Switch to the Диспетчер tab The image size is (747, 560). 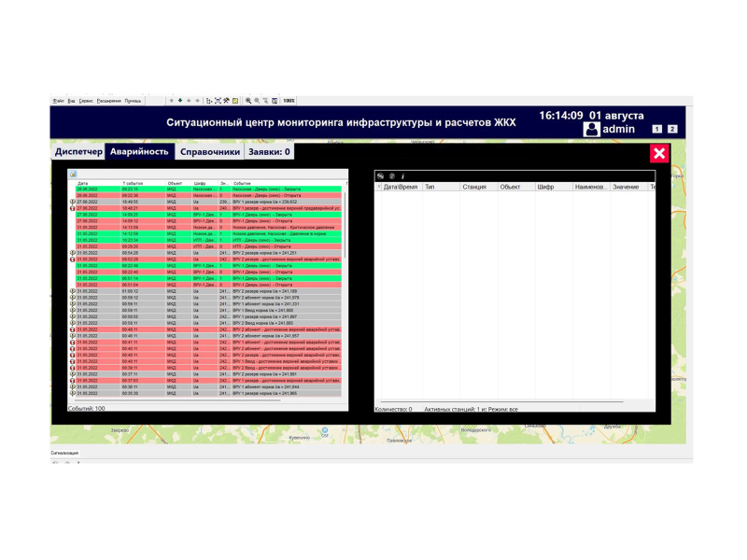[x=78, y=152]
